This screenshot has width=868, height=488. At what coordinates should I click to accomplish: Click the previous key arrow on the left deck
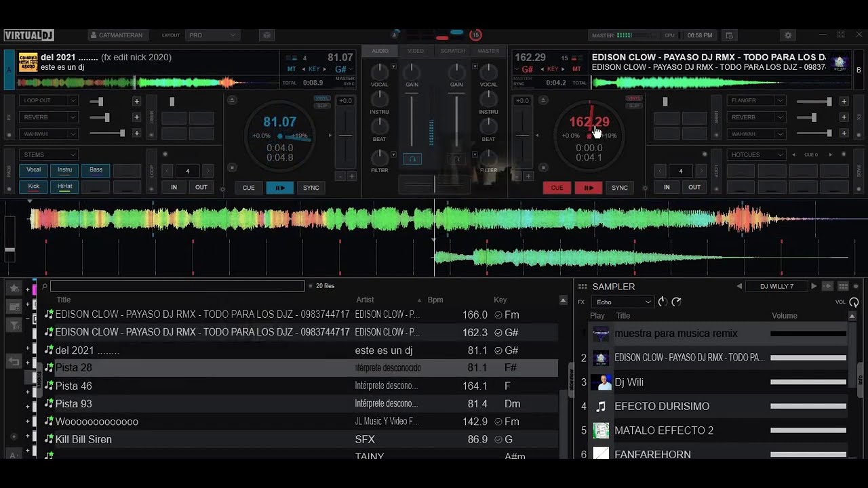tap(304, 69)
